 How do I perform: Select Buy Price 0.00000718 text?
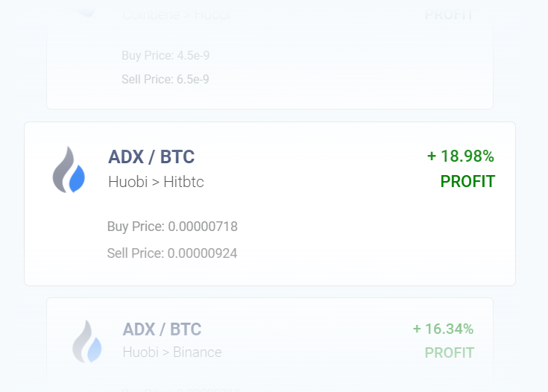172,227
